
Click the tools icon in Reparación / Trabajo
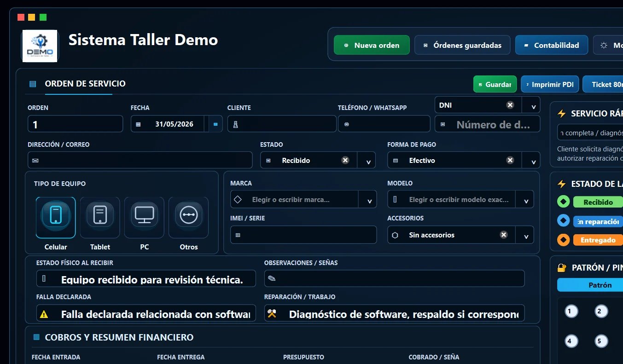point(272,314)
